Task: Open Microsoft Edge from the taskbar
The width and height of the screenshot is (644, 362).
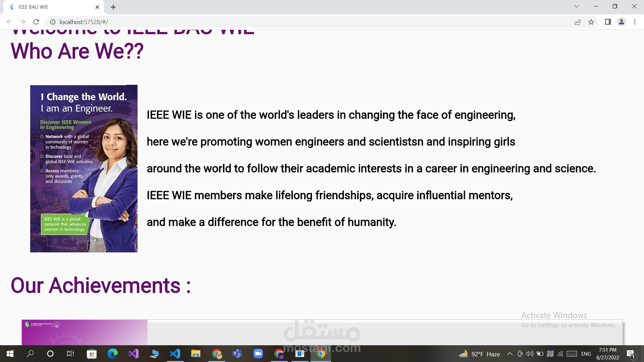Action: click(x=112, y=354)
